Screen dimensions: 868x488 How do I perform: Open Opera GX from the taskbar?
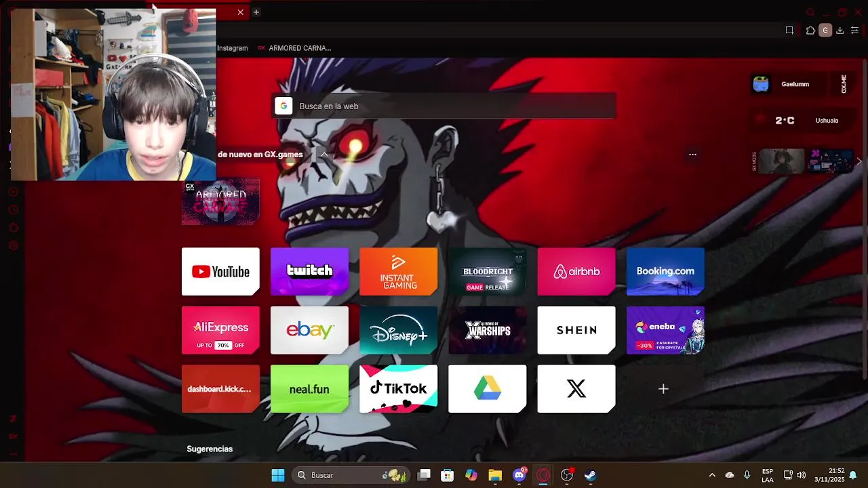tap(542, 475)
